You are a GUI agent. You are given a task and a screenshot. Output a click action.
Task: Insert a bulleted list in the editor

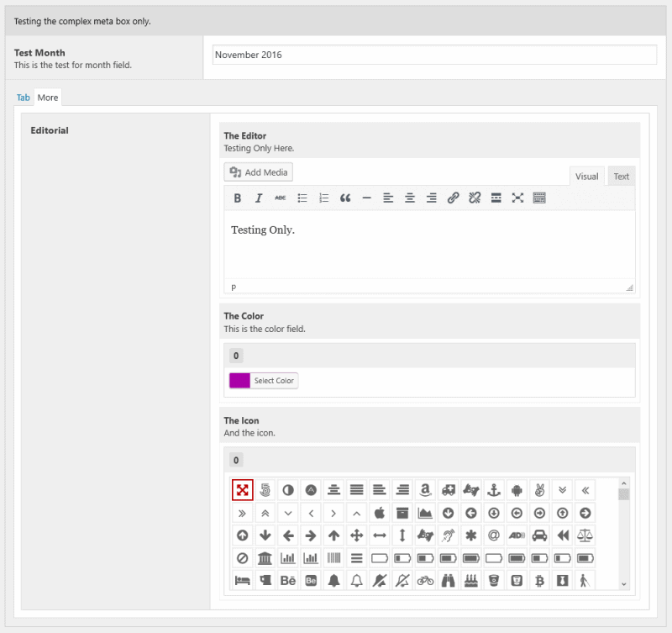tap(302, 198)
